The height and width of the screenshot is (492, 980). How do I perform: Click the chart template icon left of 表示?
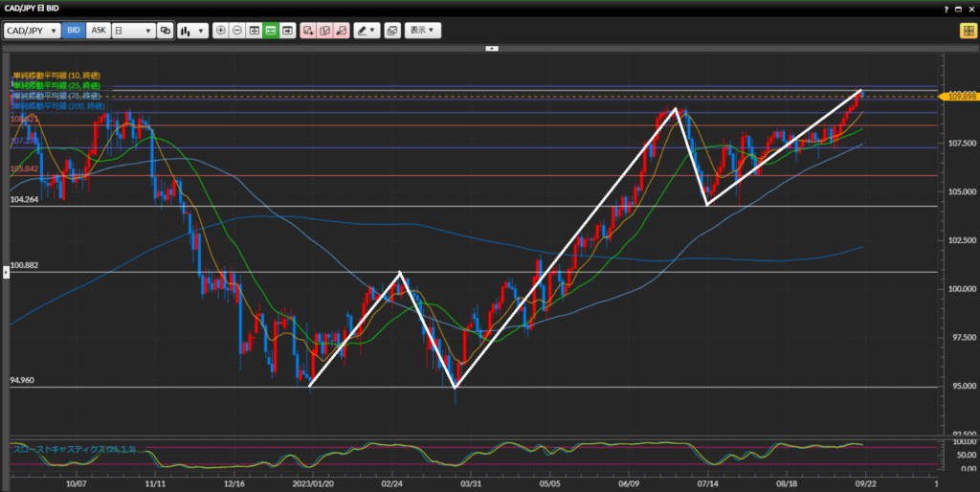[x=391, y=31]
